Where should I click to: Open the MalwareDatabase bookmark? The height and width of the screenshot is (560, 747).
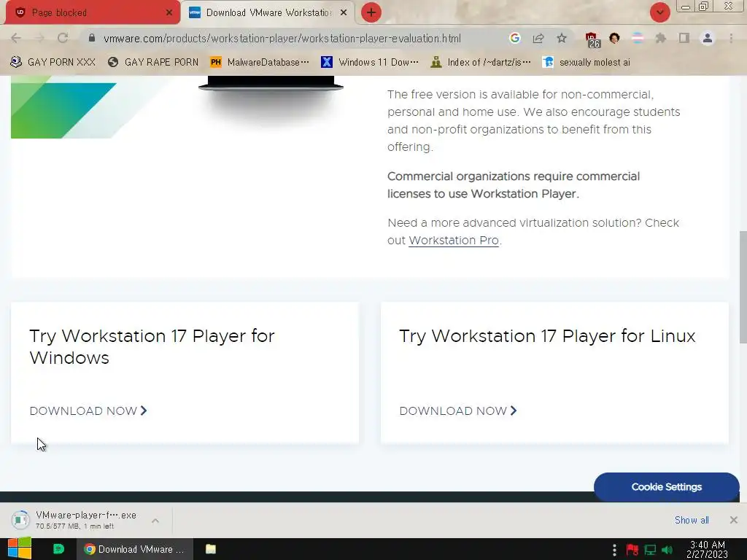260,62
